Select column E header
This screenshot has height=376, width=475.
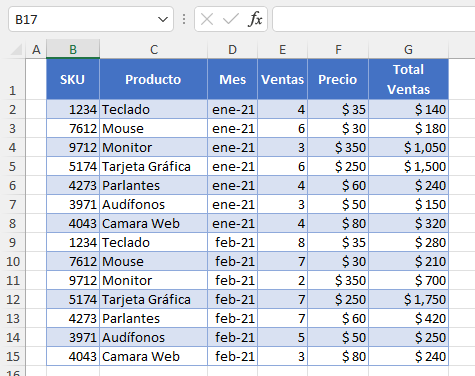282,50
